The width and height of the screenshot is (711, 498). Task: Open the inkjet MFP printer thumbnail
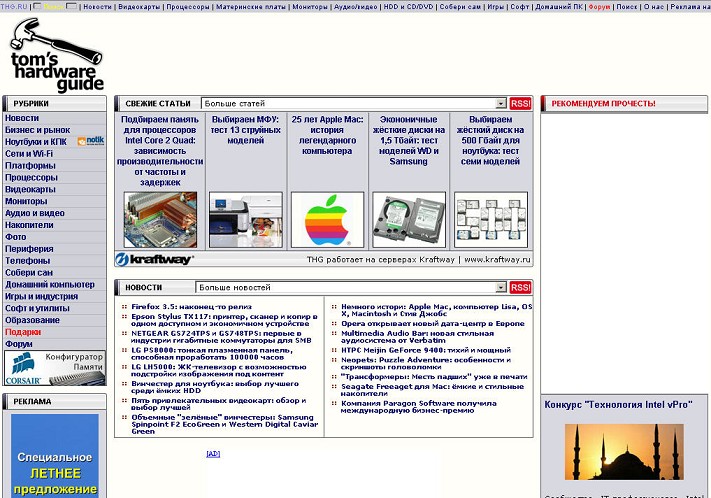[246, 220]
